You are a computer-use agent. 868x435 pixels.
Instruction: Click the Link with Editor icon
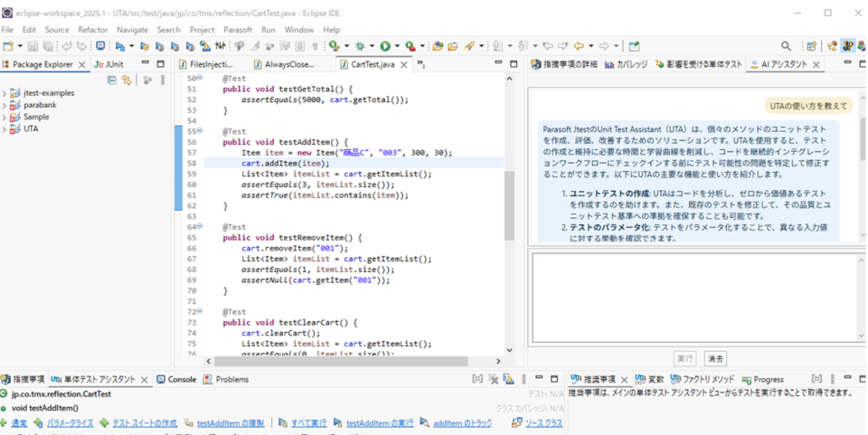coord(126,80)
